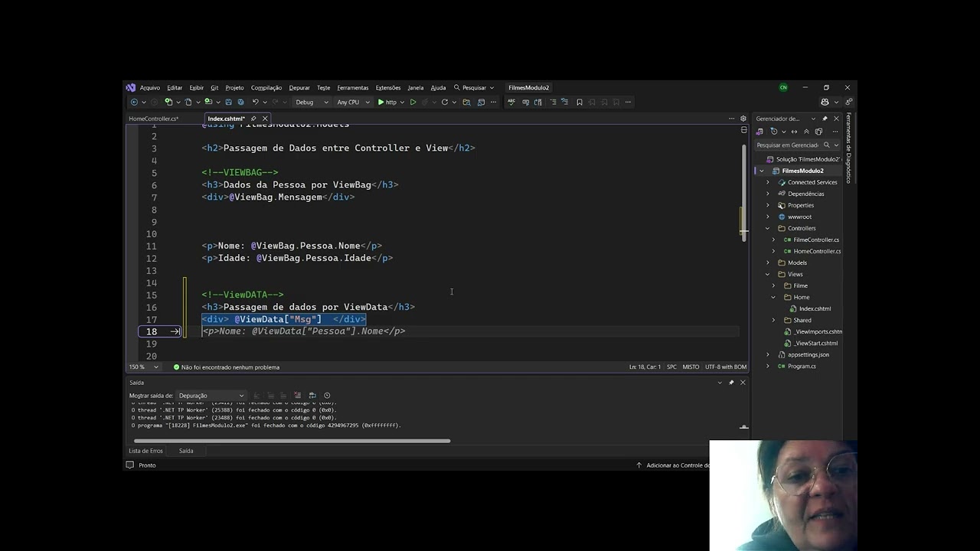This screenshot has width=980, height=551.
Task: Click the Solution Explorer sync active document icon
Action: 794,132
